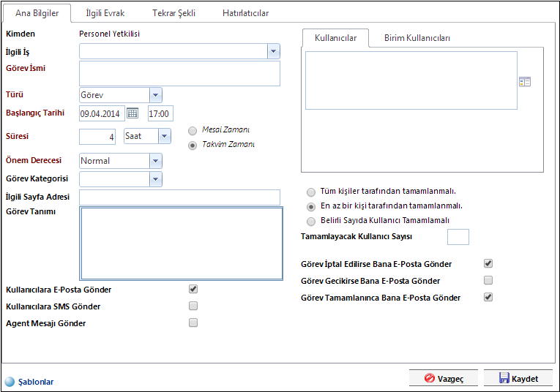The height and width of the screenshot is (392, 560).
Task: Click the Süresi duration number field
Action: point(97,137)
